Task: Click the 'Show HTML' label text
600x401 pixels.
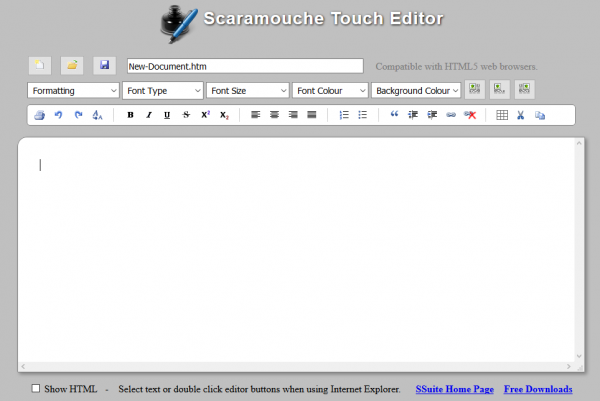Action: pyautogui.click(x=70, y=389)
